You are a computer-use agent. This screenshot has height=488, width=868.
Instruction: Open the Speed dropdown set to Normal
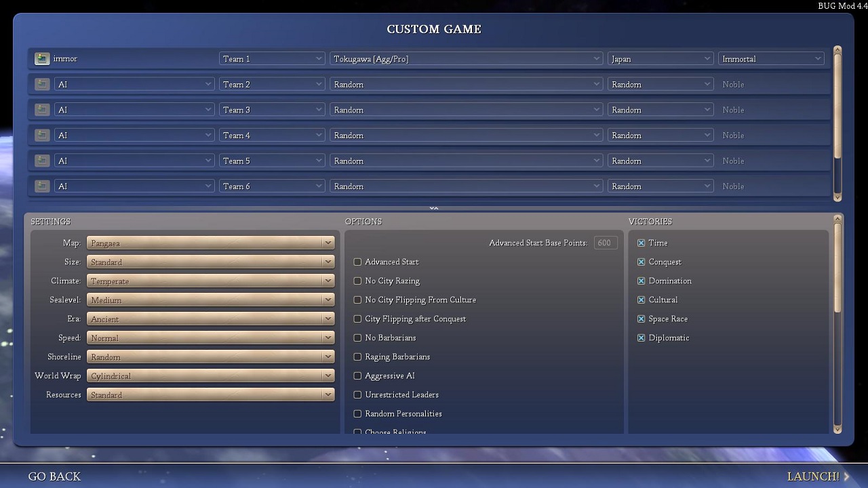tap(210, 338)
